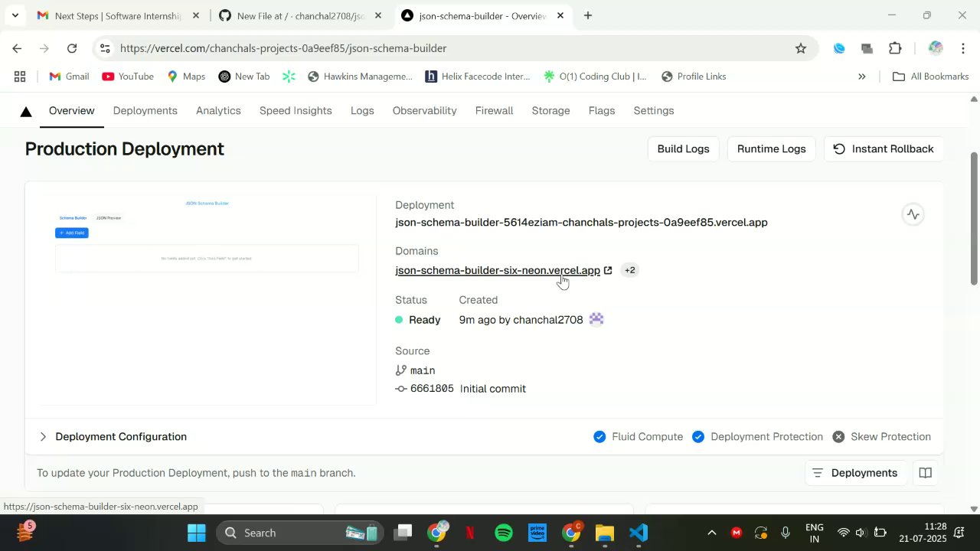Open the tab search dropdown

15,15
